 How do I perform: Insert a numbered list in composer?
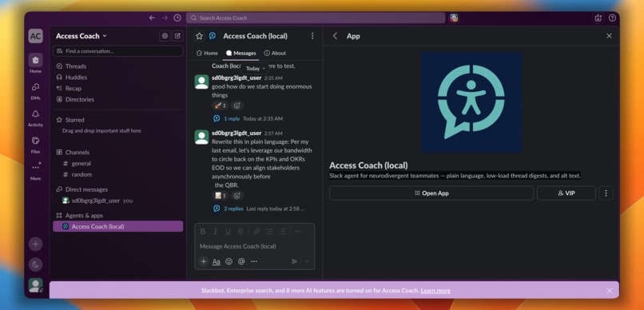click(x=269, y=232)
